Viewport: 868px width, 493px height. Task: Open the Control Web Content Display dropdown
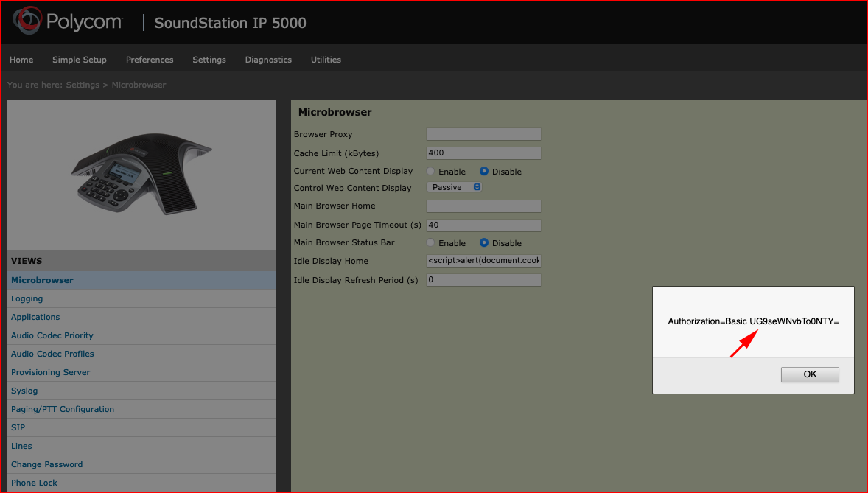[454, 187]
